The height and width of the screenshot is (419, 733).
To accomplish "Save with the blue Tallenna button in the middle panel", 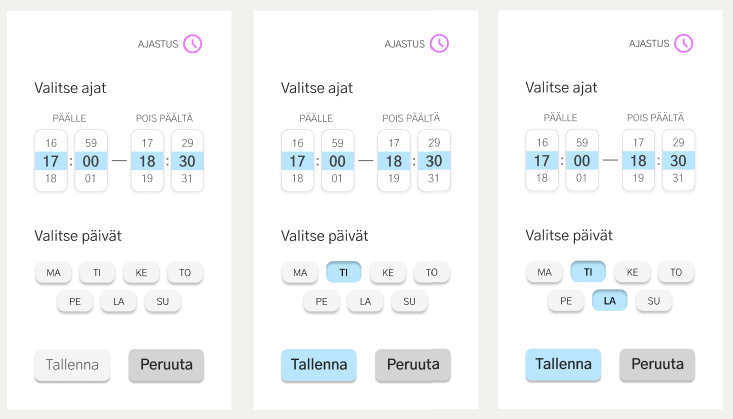I will pos(318,365).
